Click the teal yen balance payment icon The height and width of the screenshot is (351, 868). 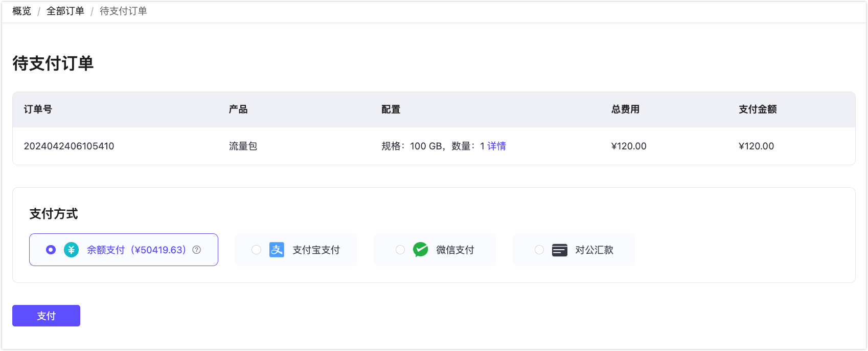tap(71, 250)
